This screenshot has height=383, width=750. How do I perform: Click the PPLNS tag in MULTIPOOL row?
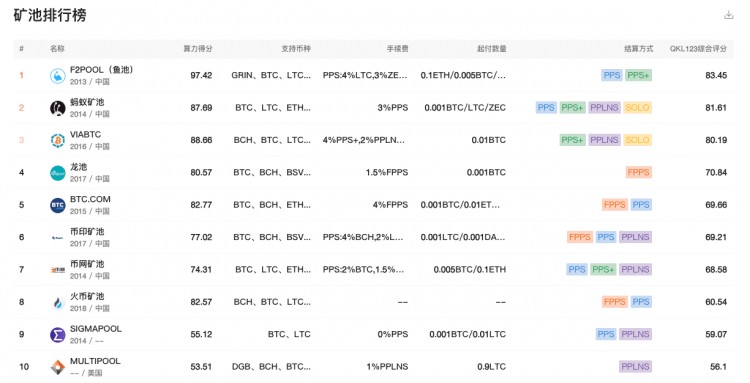635,367
